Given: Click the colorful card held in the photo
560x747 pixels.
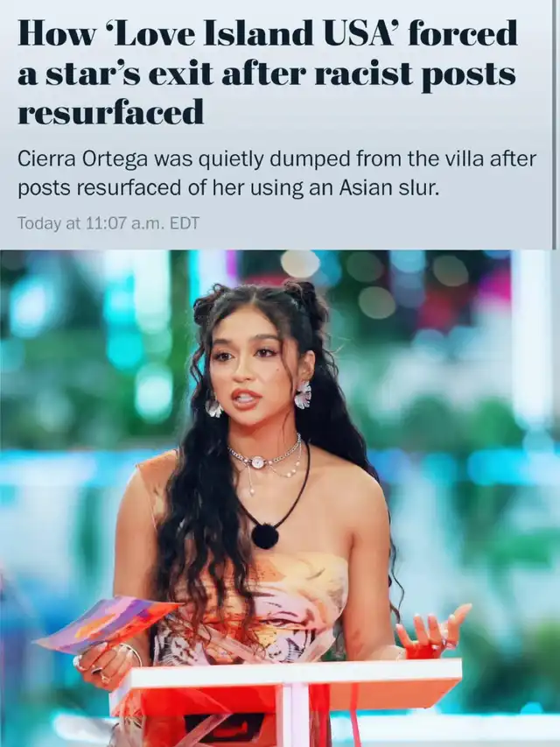Looking at the screenshot, I should pyautogui.click(x=106, y=624).
